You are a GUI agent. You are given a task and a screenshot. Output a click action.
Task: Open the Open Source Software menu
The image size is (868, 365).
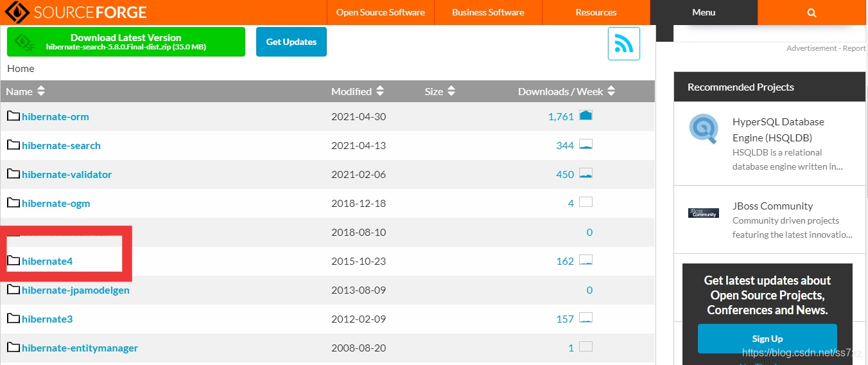(x=381, y=12)
